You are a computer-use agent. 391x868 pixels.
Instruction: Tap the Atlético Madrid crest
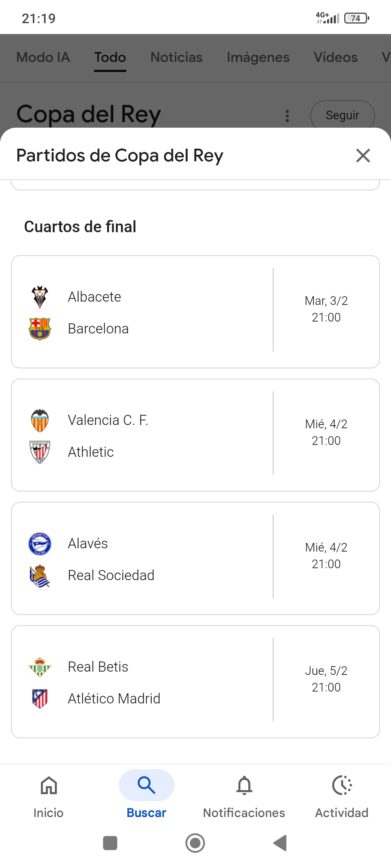pyautogui.click(x=40, y=699)
